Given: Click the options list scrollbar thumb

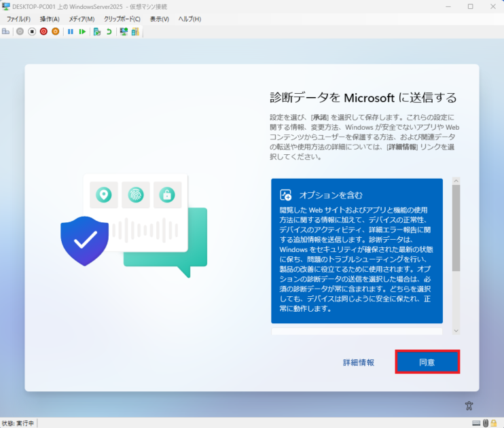Looking at the screenshot, I should pos(456,228).
